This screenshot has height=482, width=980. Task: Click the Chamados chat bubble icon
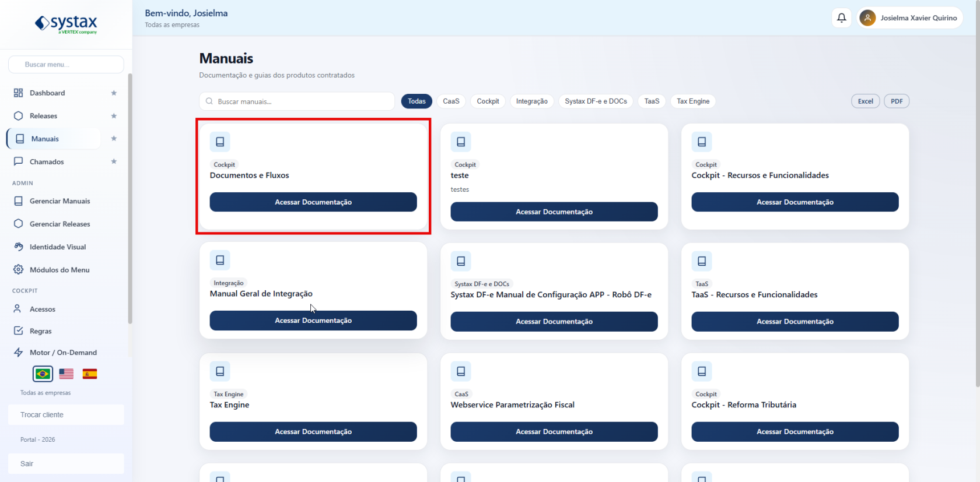click(19, 161)
